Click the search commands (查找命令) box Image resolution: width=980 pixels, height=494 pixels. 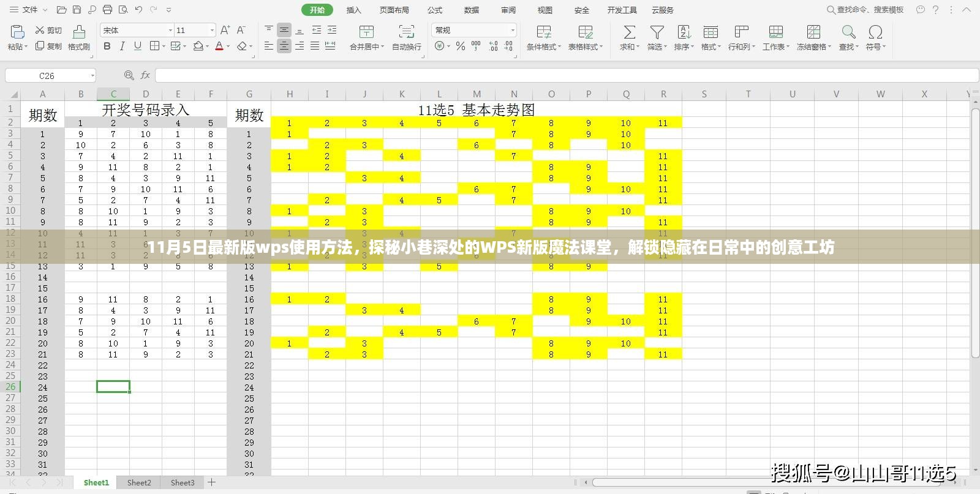click(x=865, y=10)
